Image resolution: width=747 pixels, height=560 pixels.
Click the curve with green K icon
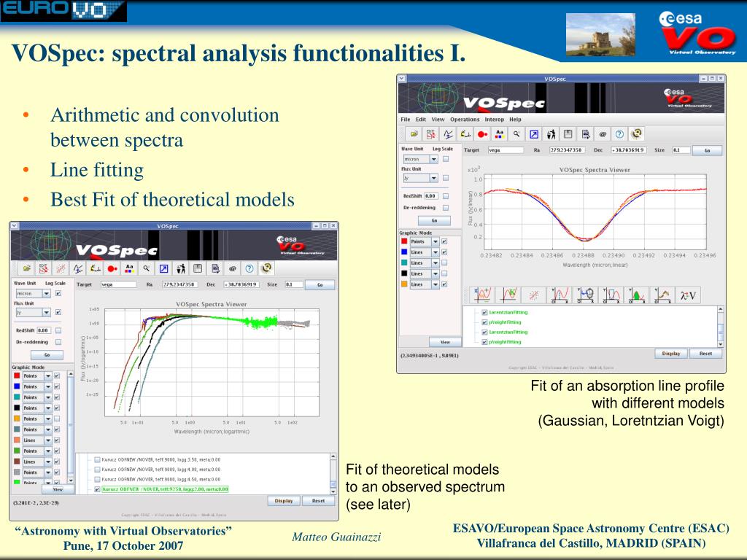(x=508, y=296)
